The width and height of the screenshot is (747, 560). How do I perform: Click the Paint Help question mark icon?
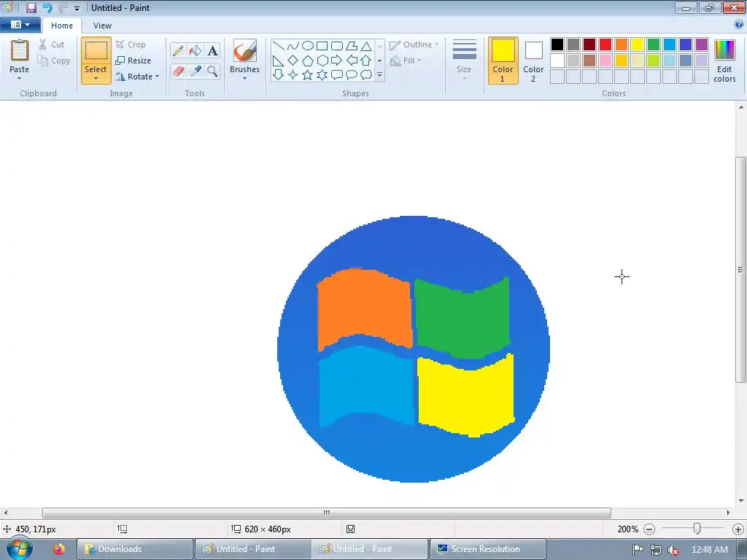[739, 24]
